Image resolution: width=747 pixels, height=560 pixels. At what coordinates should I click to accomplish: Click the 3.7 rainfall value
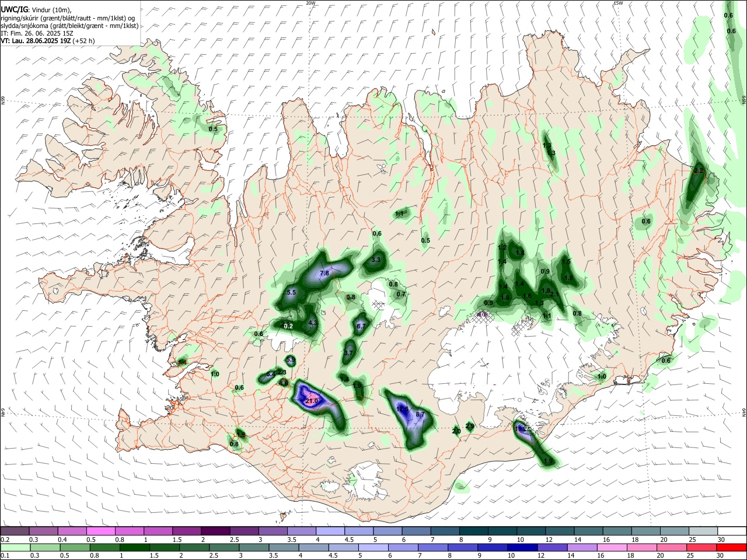tap(348, 353)
